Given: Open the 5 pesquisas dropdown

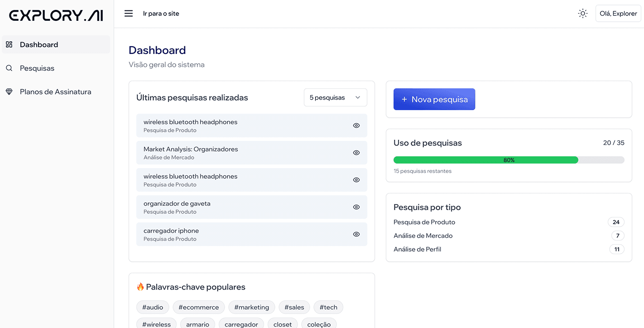Looking at the screenshot, I should click(x=335, y=97).
